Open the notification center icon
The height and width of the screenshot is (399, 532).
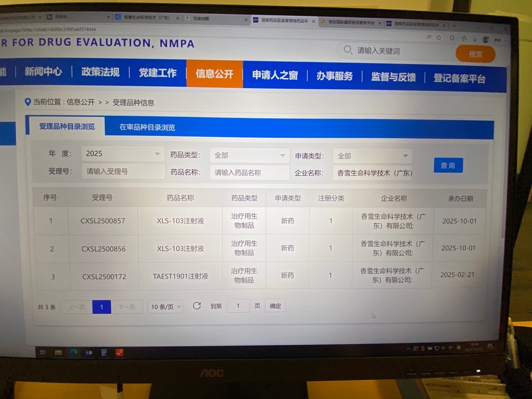490,347
